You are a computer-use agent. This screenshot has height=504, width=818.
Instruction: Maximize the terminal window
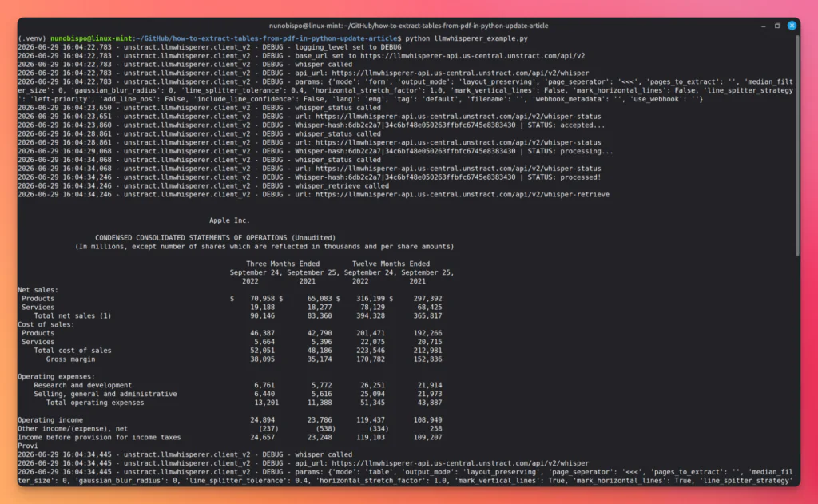tap(777, 26)
